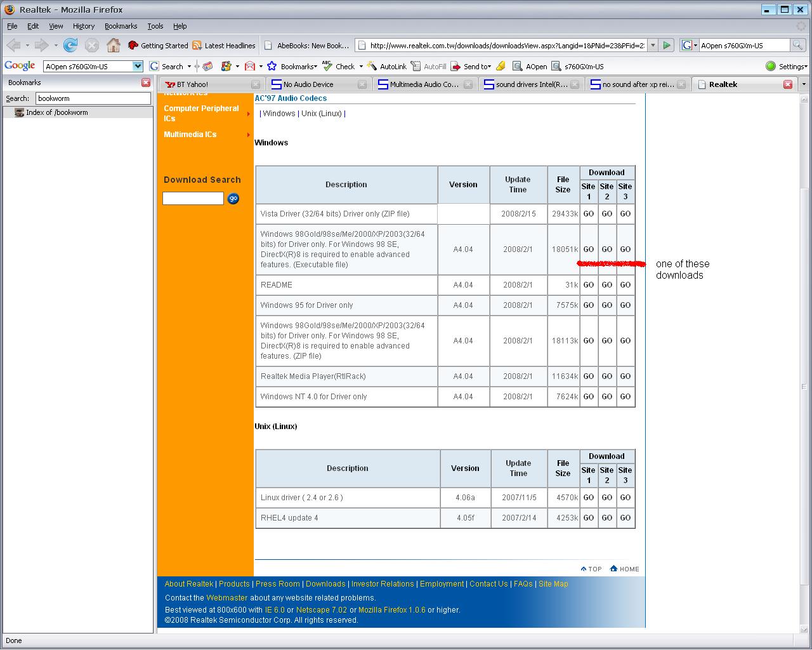Open the Edit menu
812x650 pixels.
tap(33, 26)
